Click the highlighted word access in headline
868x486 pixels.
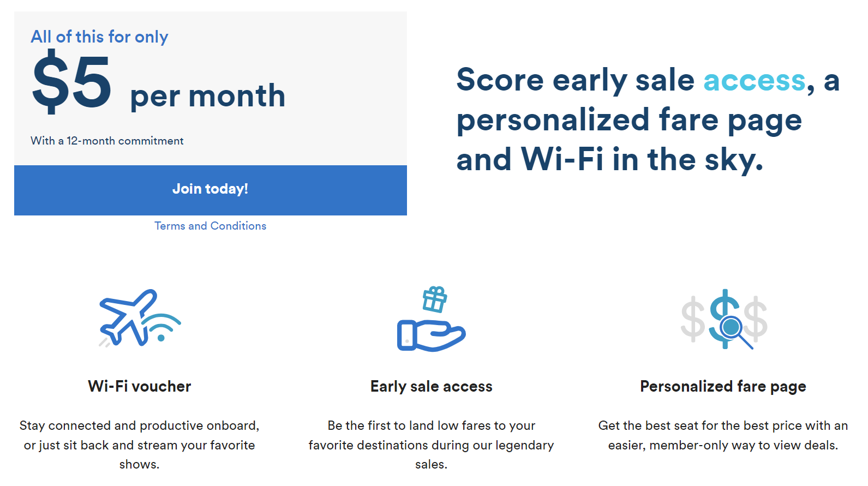[x=755, y=80]
